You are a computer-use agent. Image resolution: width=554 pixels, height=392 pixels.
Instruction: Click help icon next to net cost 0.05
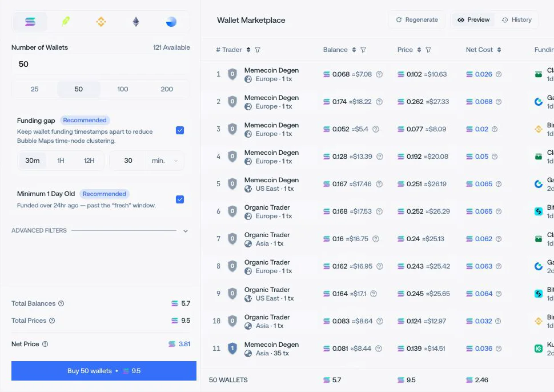click(x=495, y=157)
